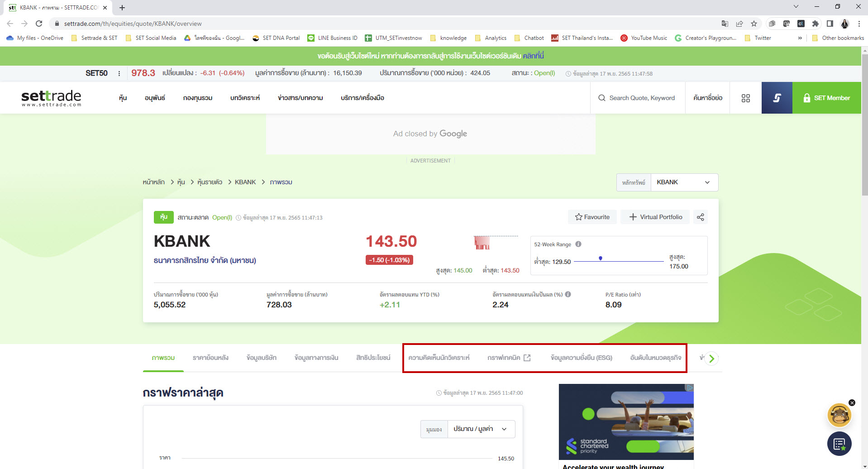Toggle Favourite star for KBANK
This screenshot has height=469, width=868.
[592, 217]
